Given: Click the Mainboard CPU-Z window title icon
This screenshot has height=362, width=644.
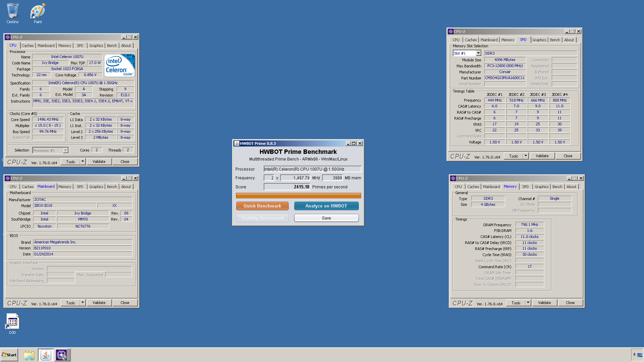Looking at the screenshot, I should 8,178.
